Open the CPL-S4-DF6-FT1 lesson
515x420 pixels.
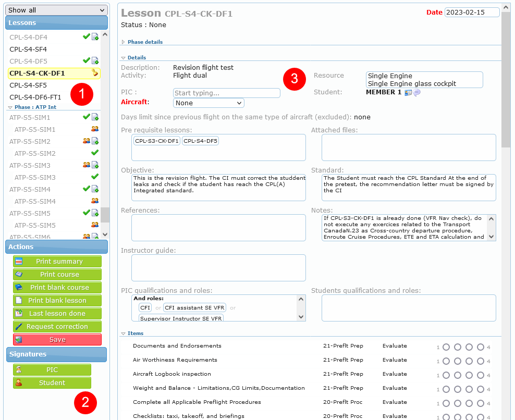(35, 97)
